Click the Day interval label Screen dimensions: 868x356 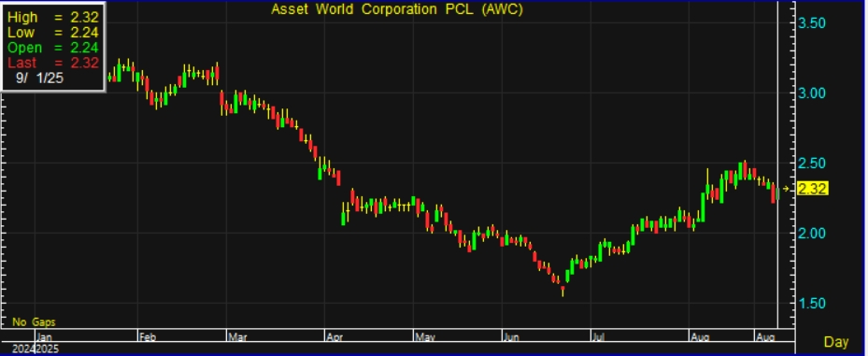[x=836, y=342]
